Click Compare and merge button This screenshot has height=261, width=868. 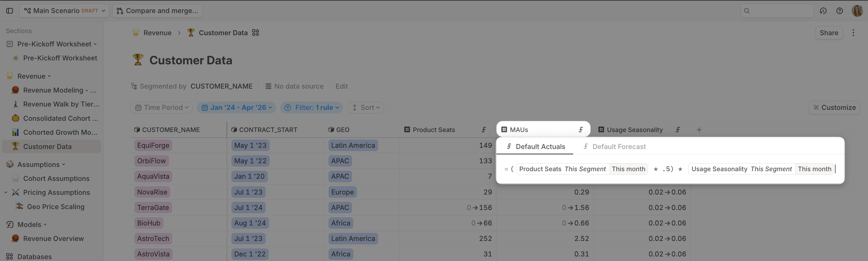point(157,11)
